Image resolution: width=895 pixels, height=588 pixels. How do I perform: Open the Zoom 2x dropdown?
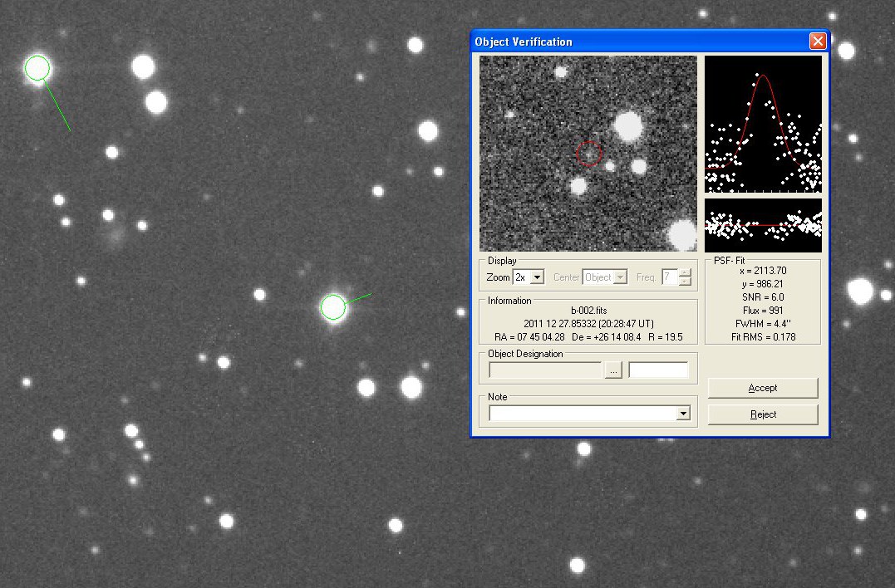point(537,277)
